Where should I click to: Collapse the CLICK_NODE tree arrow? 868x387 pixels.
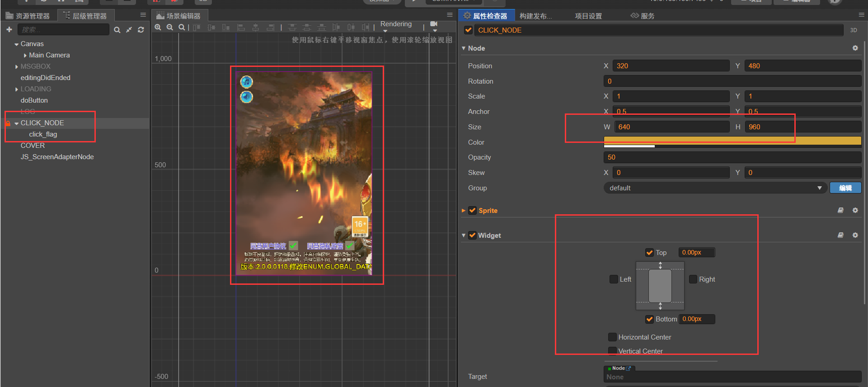pyautogui.click(x=17, y=123)
